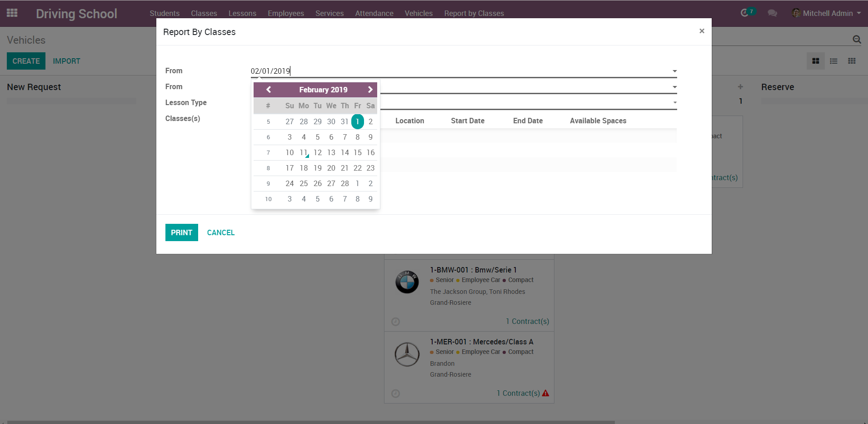
Task: Open the apps grid menu icon
Action: click(12, 13)
